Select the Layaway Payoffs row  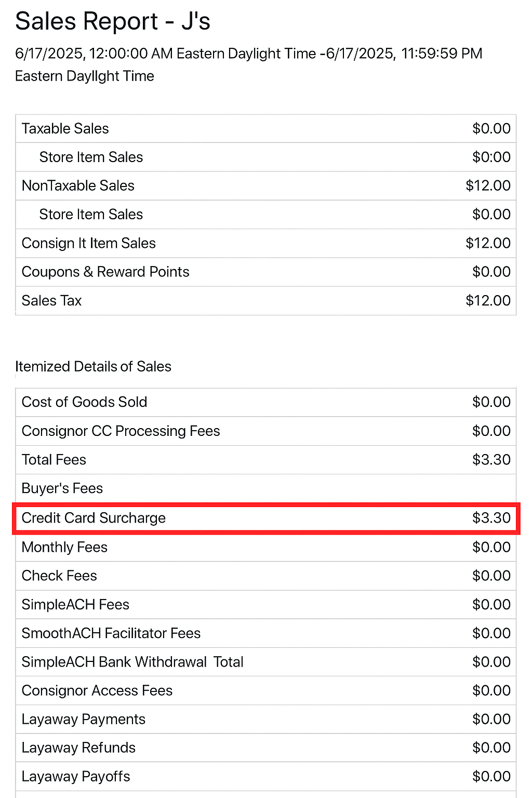[265, 776]
